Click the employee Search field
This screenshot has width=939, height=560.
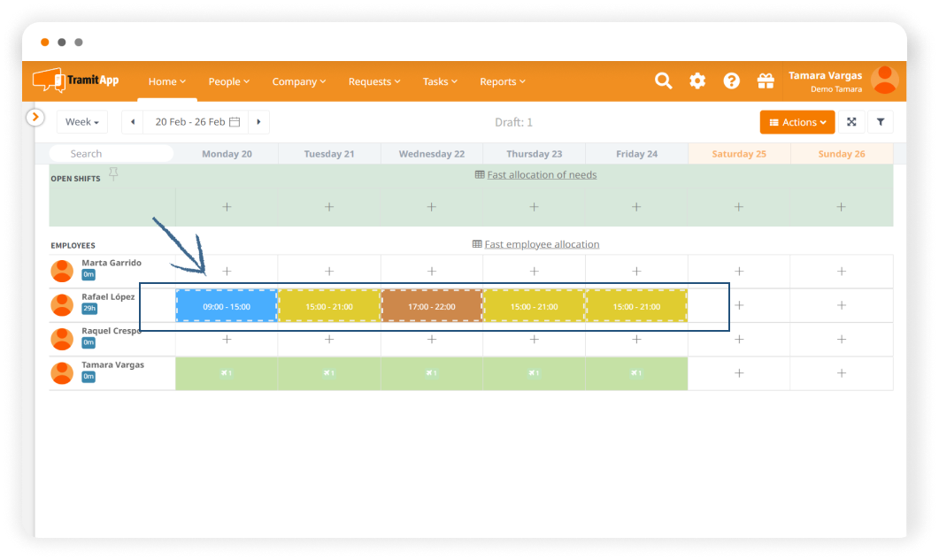coord(111,154)
